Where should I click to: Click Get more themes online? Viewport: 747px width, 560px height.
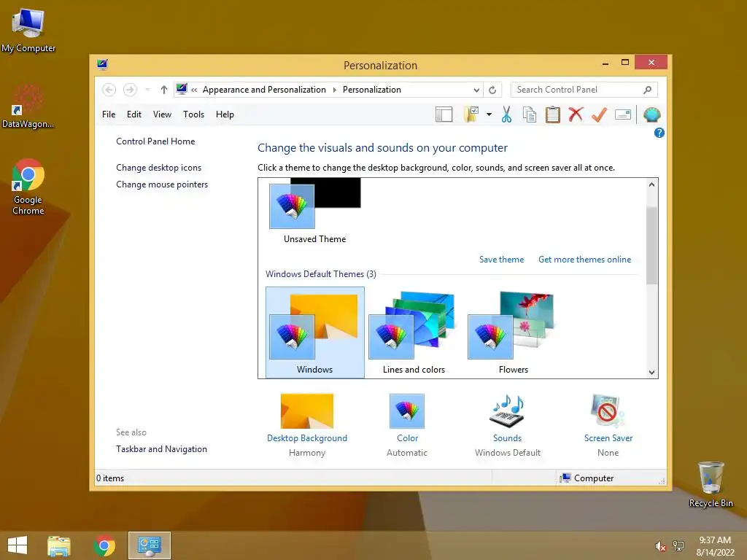pos(584,260)
